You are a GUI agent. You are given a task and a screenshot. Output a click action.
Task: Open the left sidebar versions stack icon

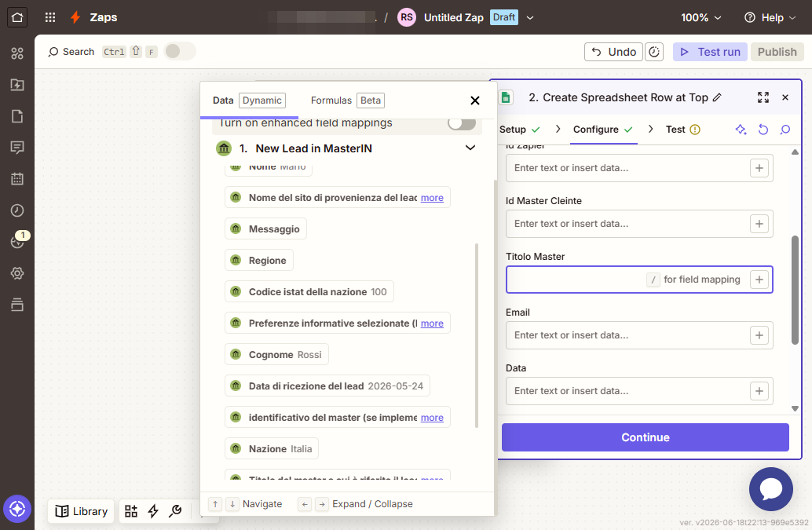pos(17,305)
